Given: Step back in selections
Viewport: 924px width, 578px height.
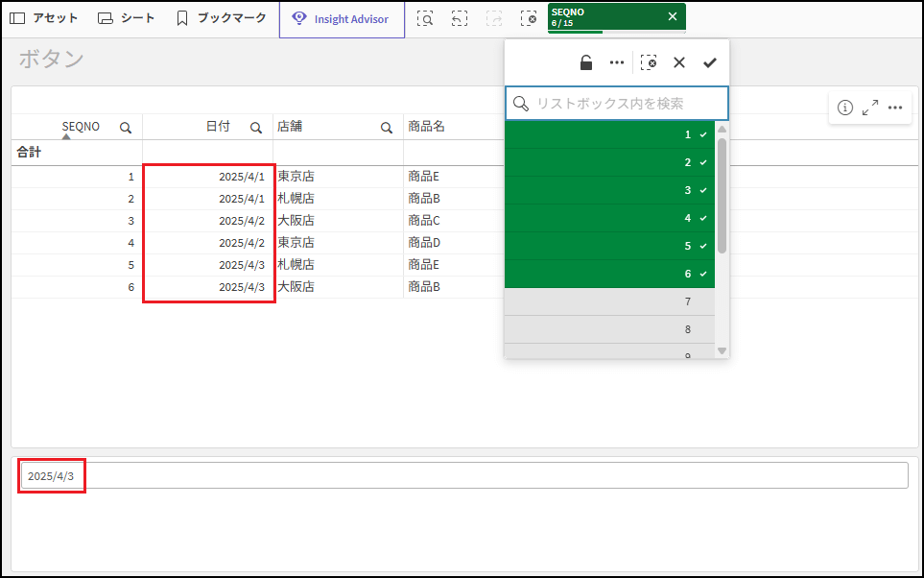Looking at the screenshot, I should coord(459,19).
